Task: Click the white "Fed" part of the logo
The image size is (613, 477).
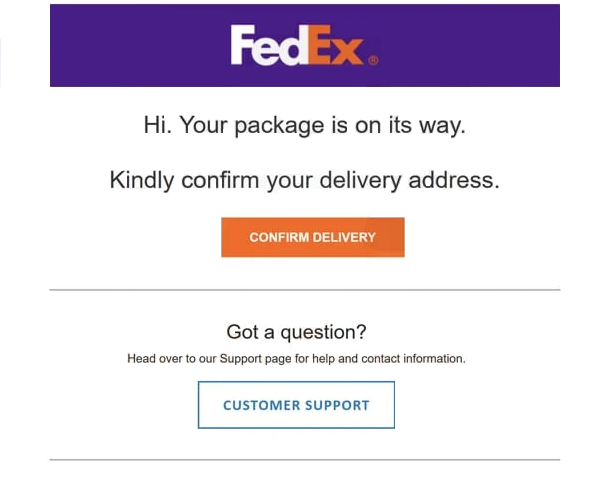Action: pos(270,45)
